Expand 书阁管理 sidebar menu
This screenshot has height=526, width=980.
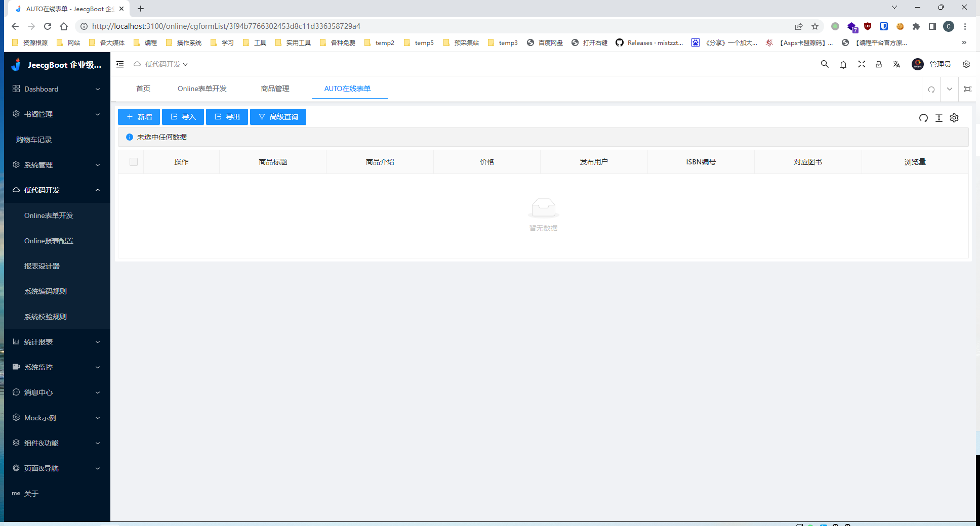click(x=57, y=114)
